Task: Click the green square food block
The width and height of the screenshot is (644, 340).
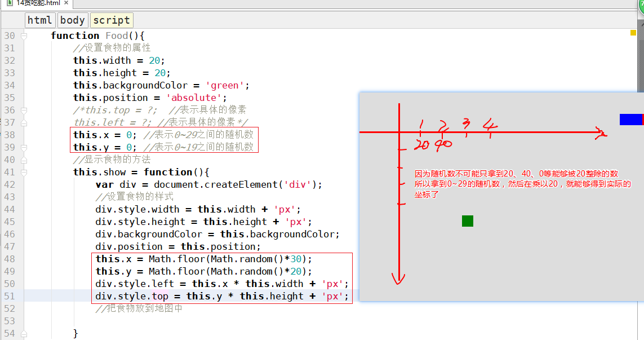Action: pyautogui.click(x=467, y=221)
